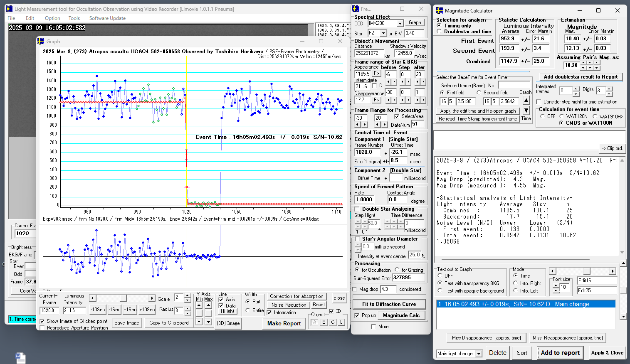The height and width of the screenshot is (364, 630).
Task: Open the Star spectral type F2 dropdown
Action: tap(384, 33)
